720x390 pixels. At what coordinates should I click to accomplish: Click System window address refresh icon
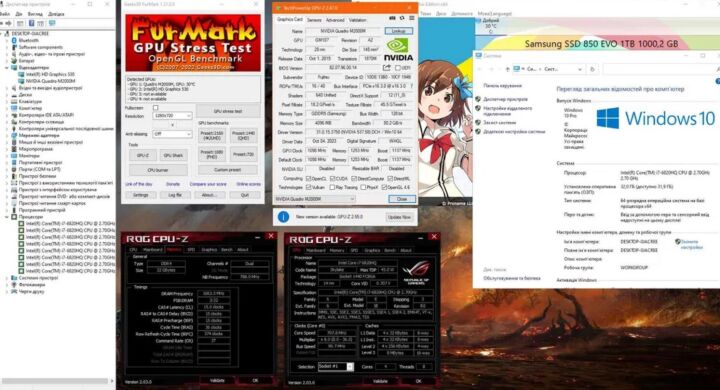coord(592,69)
